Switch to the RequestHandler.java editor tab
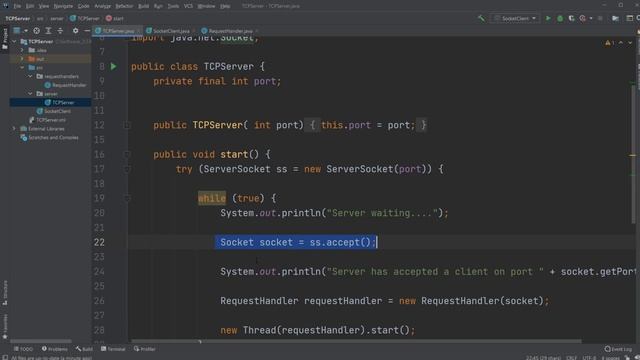Screen dimensions: 640x360 (x=230, y=31)
